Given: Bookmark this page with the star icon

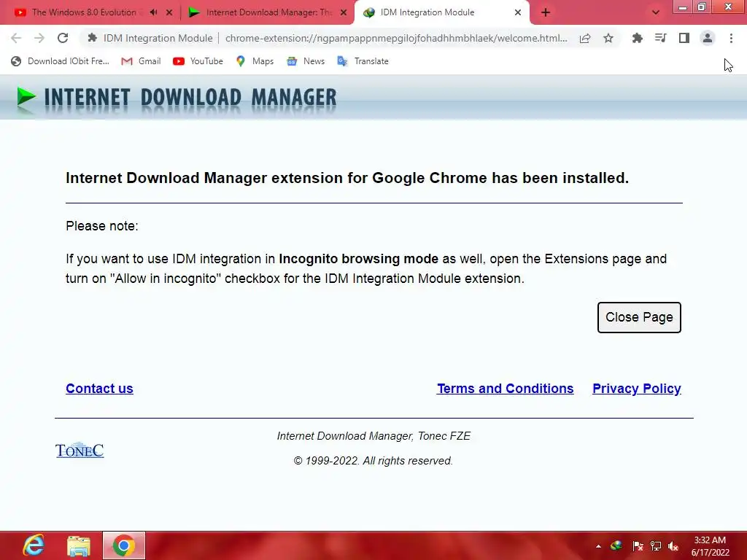Looking at the screenshot, I should point(608,38).
